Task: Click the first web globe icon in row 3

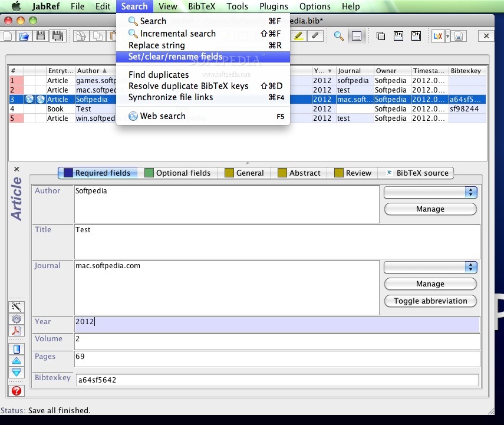Action: (29, 100)
